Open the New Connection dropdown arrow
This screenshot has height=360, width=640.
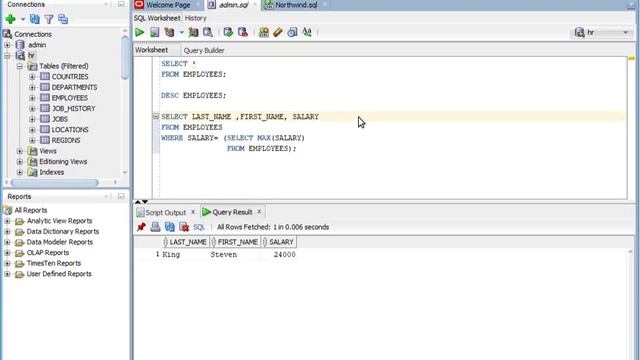22,19
